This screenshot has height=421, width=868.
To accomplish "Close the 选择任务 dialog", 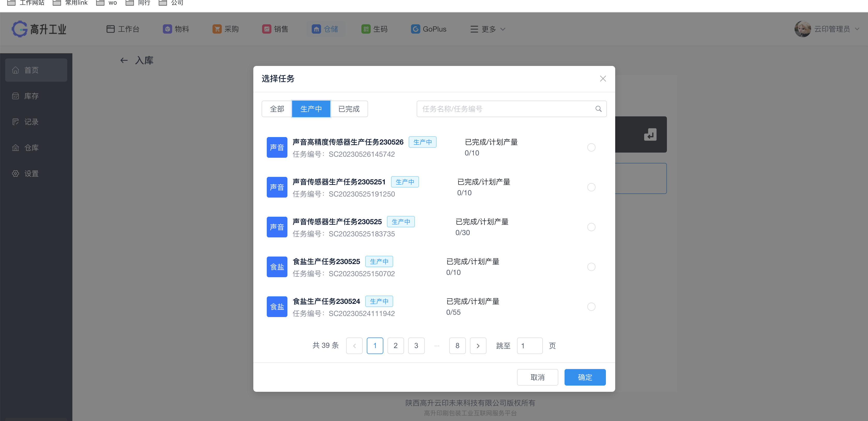I will (603, 79).
